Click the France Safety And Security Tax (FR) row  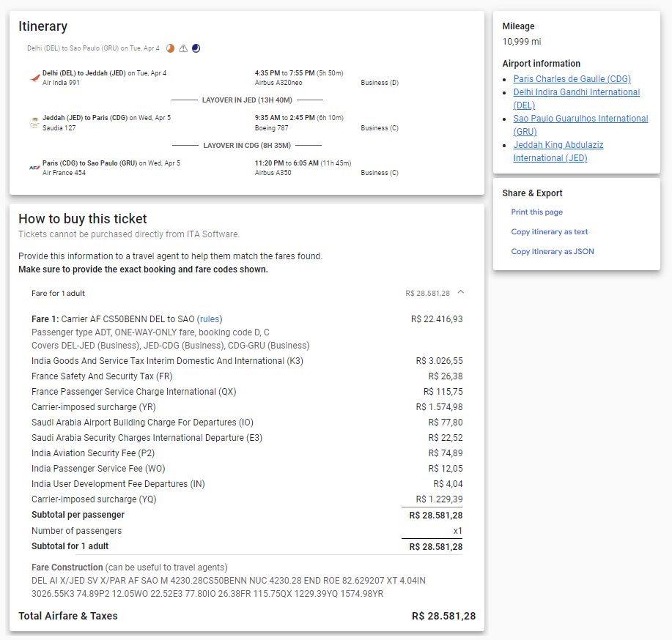pyautogui.click(x=247, y=376)
